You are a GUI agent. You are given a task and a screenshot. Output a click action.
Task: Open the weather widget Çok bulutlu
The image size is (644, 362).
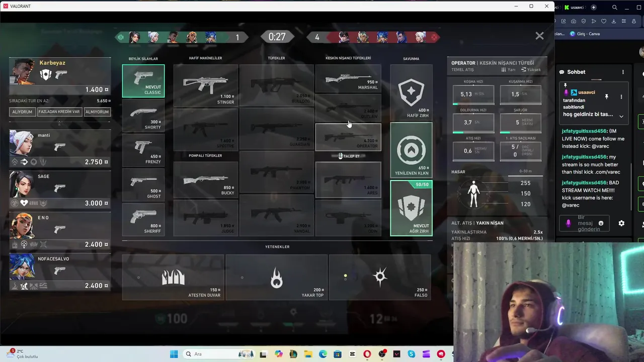click(21, 353)
